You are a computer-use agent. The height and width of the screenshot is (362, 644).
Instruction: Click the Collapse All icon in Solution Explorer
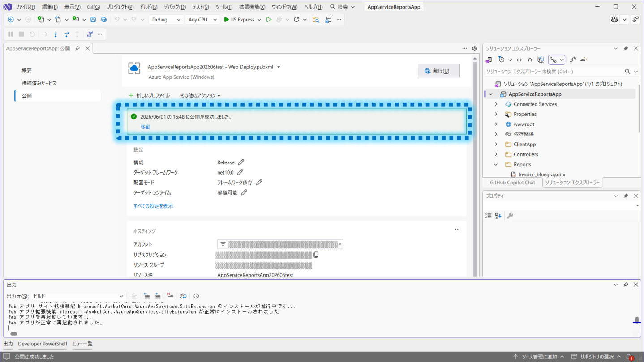coord(530,60)
